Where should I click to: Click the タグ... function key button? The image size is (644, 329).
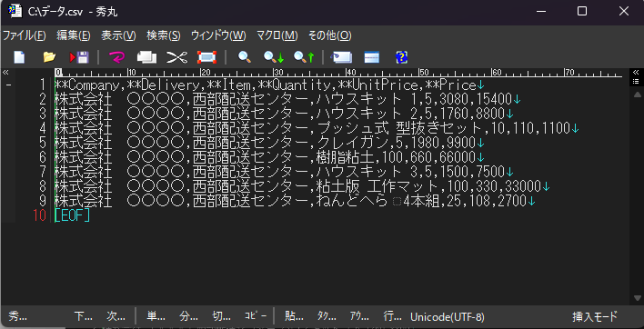tap(327, 316)
